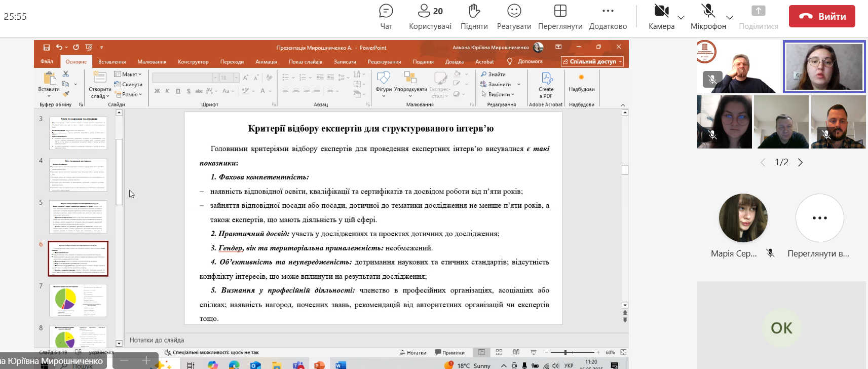
Task: Undo the last action in PowerPoint
Action: tap(59, 47)
